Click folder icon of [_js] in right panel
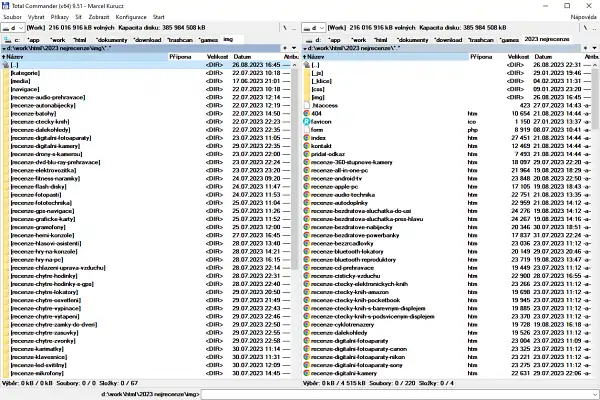600x400 pixels. tap(306, 73)
